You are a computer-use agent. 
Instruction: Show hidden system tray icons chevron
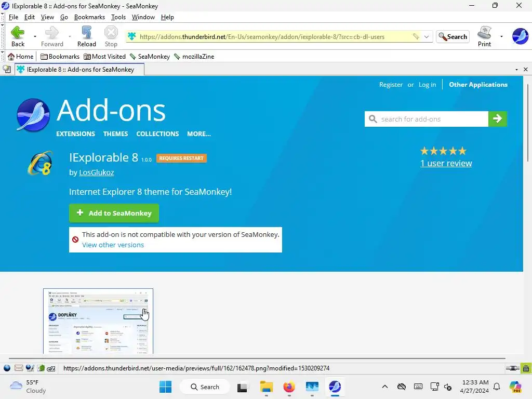(385, 387)
